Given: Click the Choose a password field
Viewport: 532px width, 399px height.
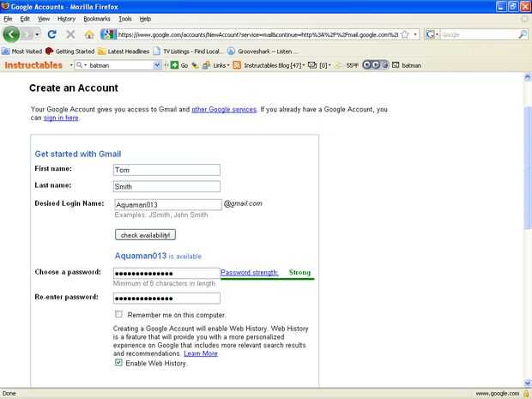Looking at the screenshot, I should [166, 273].
